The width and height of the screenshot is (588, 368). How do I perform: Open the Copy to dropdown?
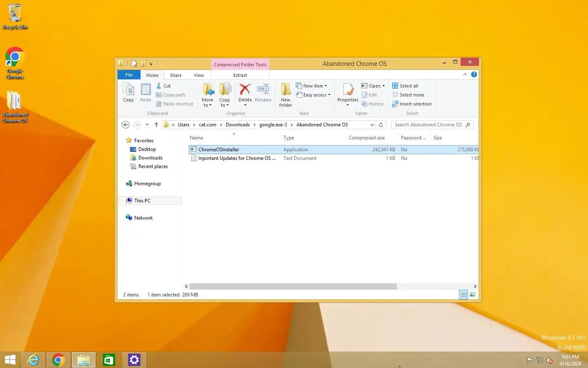point(225,95)
